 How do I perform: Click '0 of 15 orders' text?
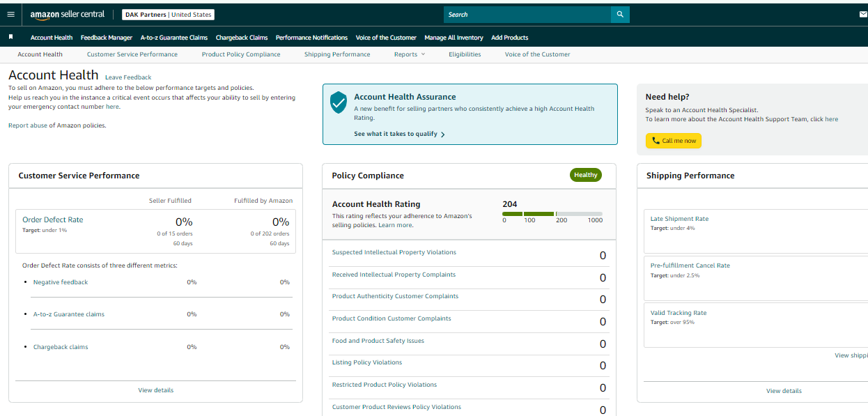pos(175,234)
